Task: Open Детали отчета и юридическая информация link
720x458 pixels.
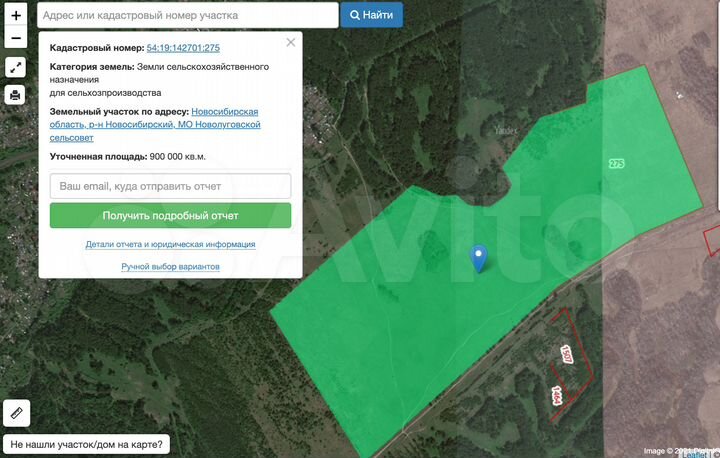Action: [170, 244]
